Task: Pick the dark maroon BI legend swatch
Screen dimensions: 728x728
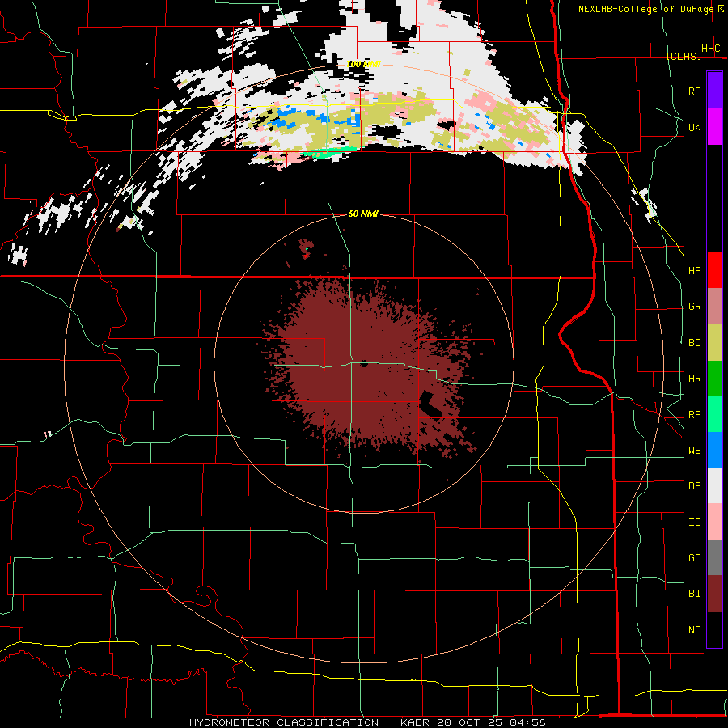Action: [x=714, y=594]
